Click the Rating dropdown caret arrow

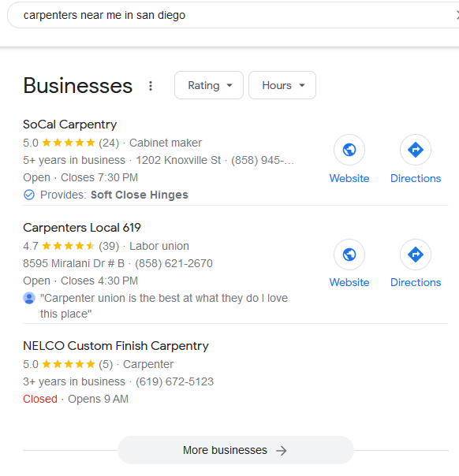[x=229, y=86]
